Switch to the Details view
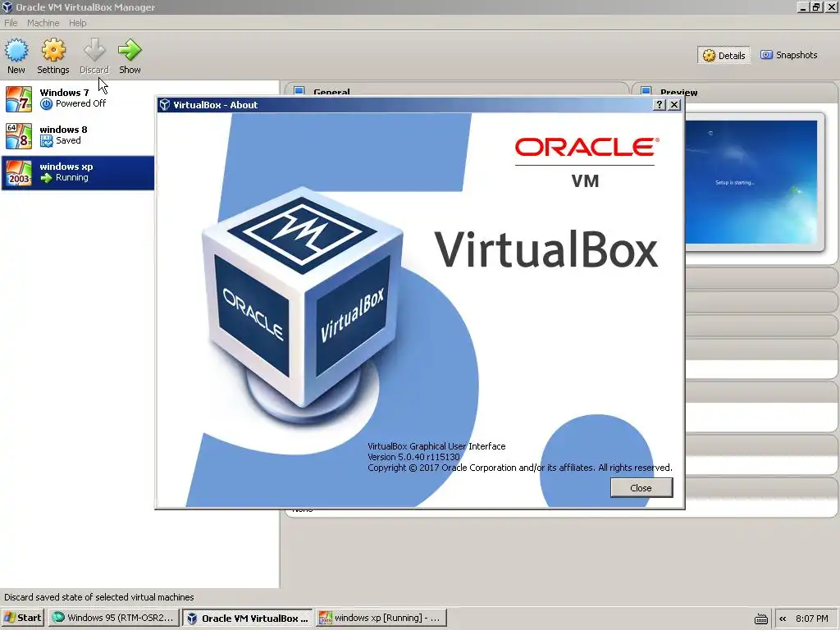Viewport: 840px width, 630px height. pyautogui.click(x=724, y=55)
